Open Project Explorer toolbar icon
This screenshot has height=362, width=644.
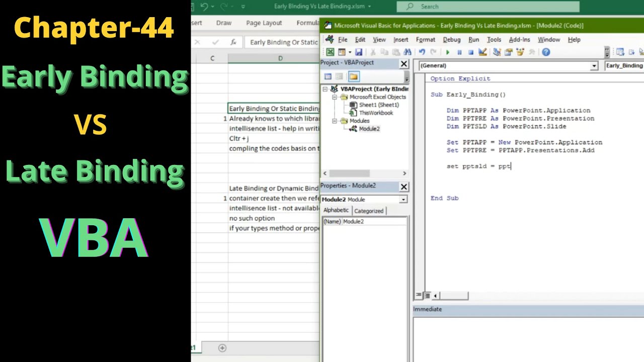coord(497,52)
